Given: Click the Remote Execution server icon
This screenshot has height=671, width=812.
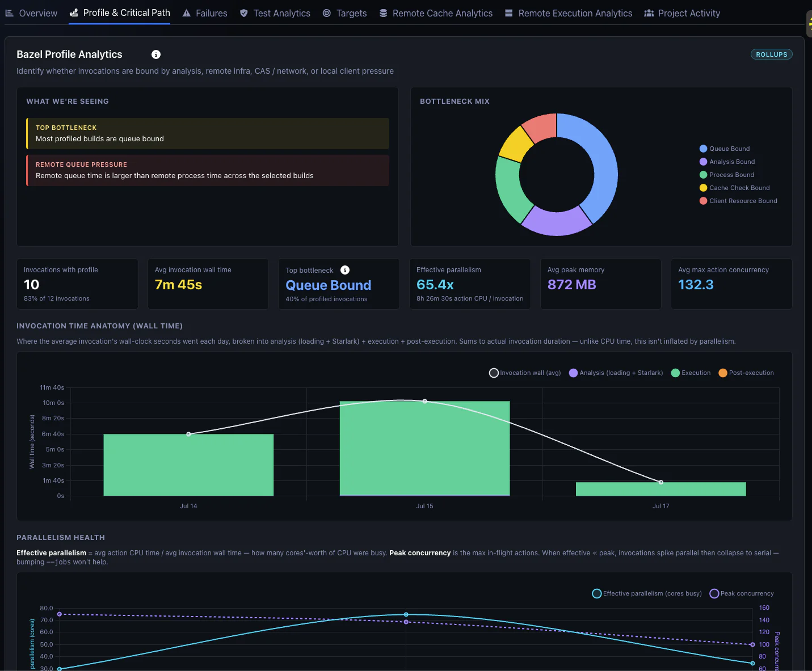Looking at the screenshot, I should click(x=509, y=13).
